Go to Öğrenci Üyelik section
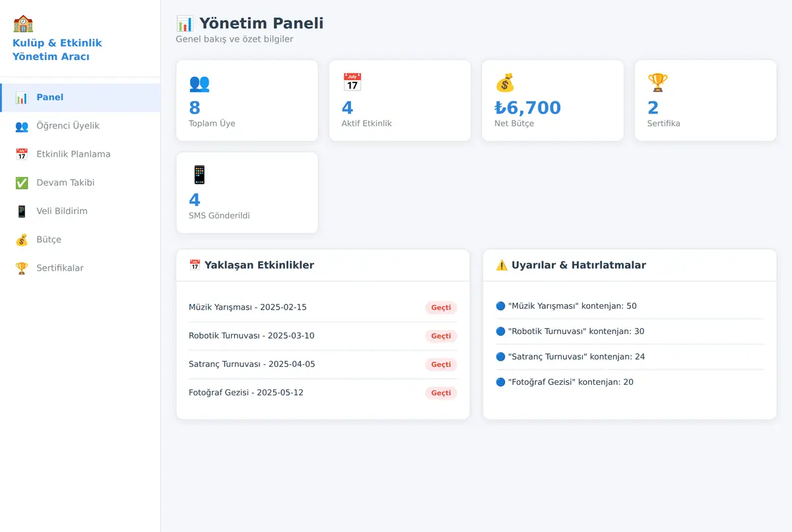The width and height of the screenshot is (792, 532). (x=80, y=126)
